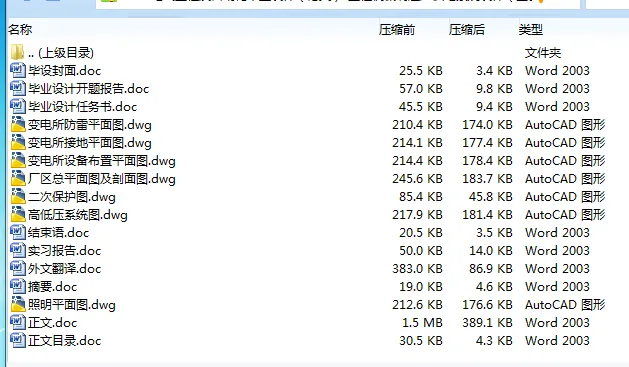
Task: Click the AutoCAD icon of 照明平面图.dwg
Action: click(18, 304)
